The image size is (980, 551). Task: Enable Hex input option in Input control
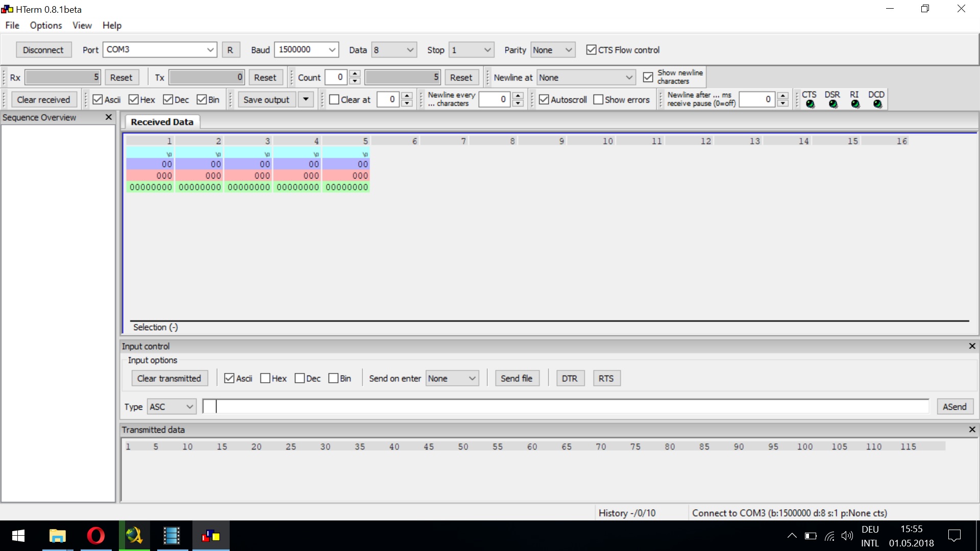[265, 379]
